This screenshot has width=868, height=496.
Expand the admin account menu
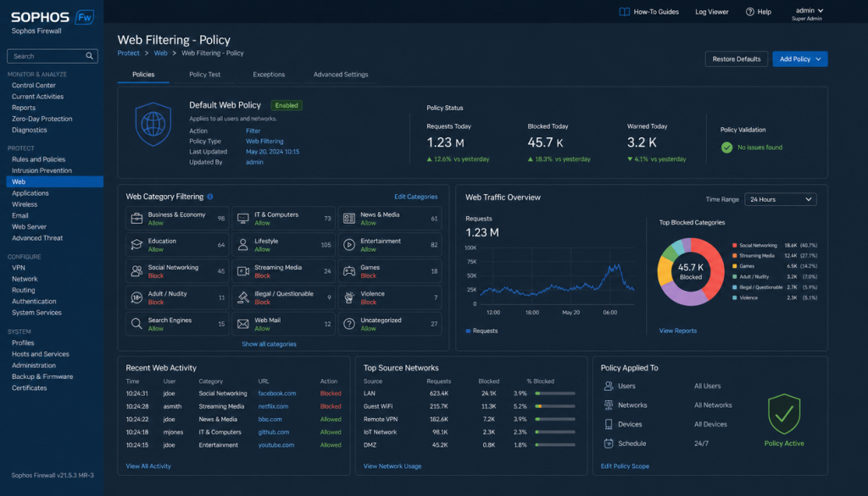pos(809,10)
